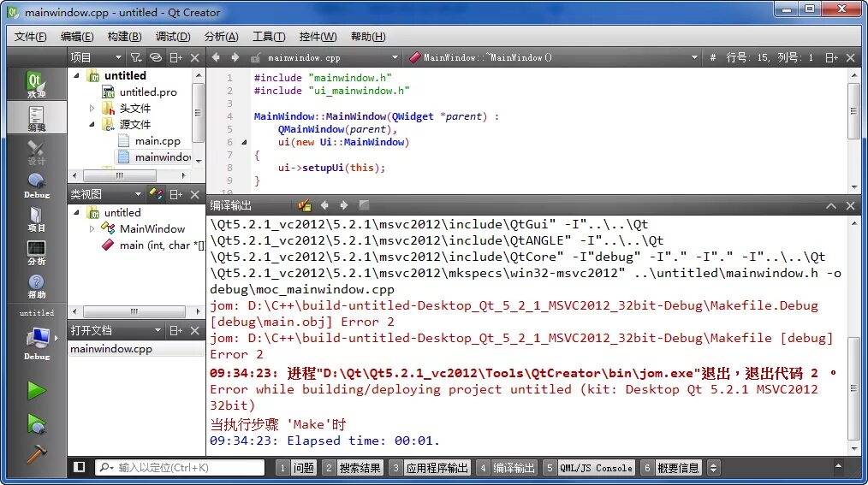
Task: Close the Class View (类视图) panel
Action: (195, 194)
